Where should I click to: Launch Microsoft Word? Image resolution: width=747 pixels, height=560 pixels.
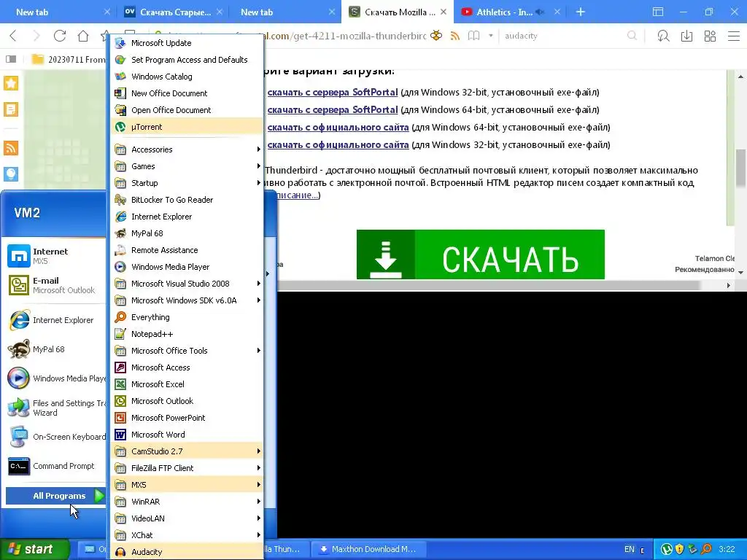coord(187,435)
